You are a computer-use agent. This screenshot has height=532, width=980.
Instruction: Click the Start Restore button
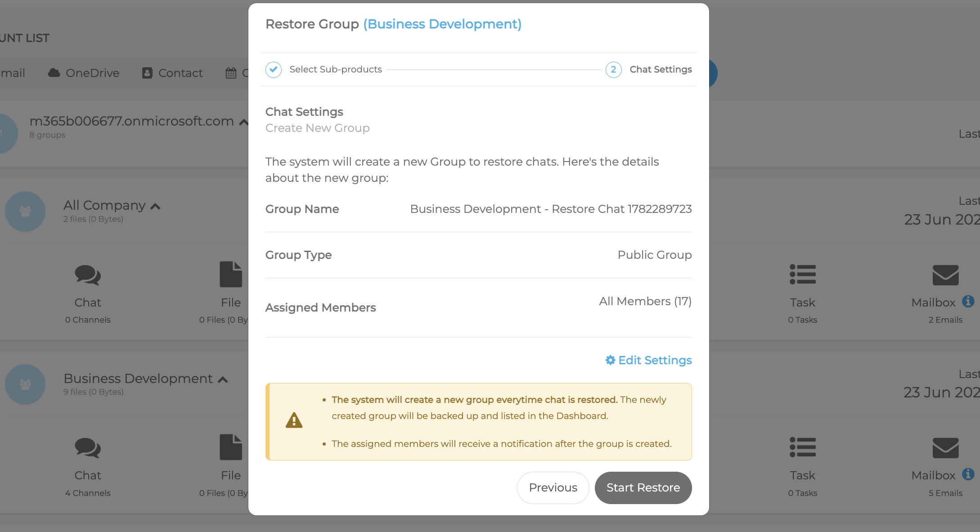coord(643,487)
